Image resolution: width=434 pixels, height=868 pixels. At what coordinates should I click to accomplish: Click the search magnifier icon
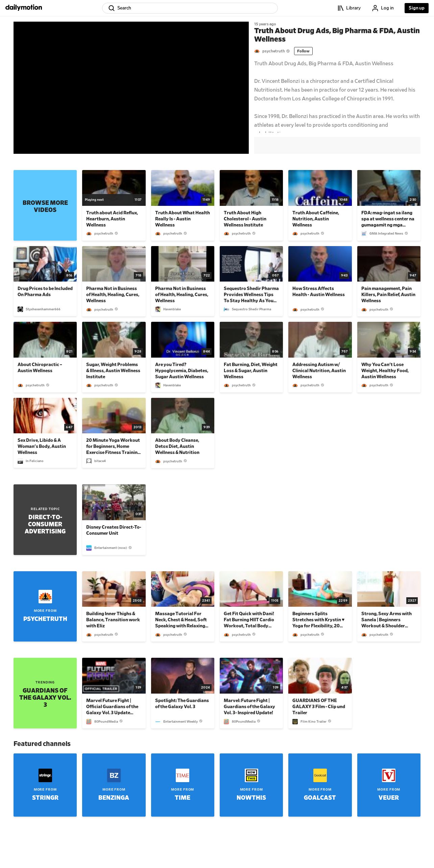tap(112, 8)
